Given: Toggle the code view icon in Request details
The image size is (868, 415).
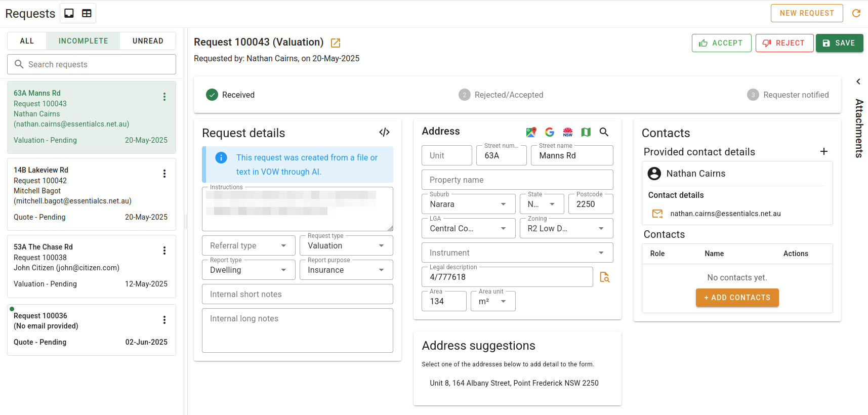Looking at the screenshot, I should [x=384, y=132].
